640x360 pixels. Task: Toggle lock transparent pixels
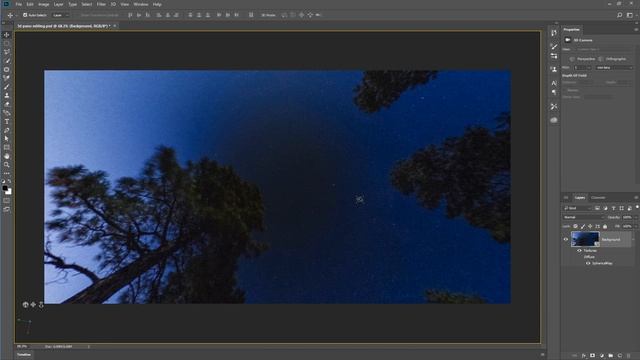coord(576,226)
